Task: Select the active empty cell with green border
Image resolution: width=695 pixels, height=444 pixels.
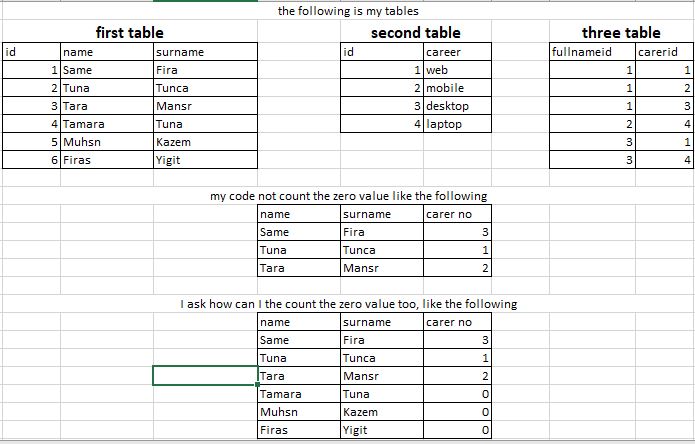Action: click(205, 376)
